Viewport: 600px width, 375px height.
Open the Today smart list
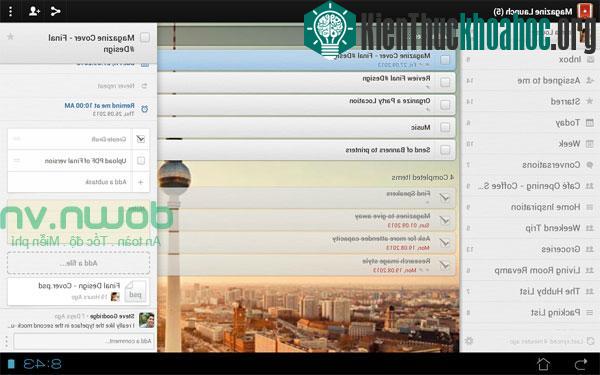click(x=530, y=123)
